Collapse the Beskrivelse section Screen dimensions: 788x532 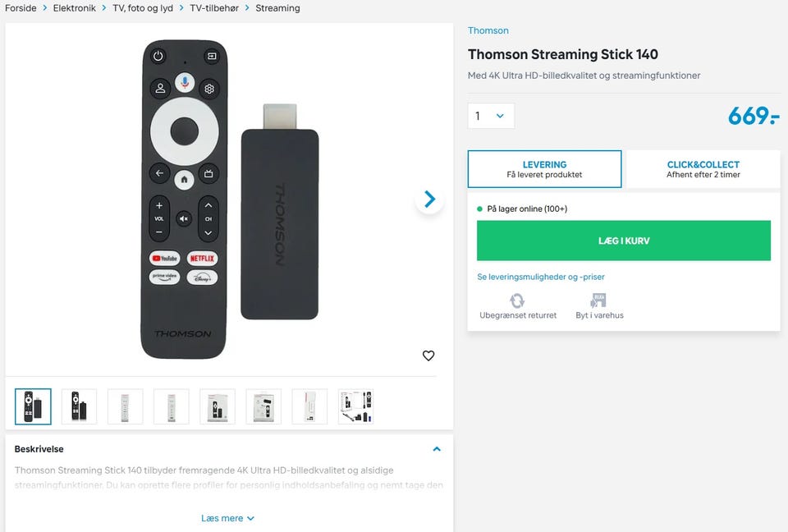(437, 449)
